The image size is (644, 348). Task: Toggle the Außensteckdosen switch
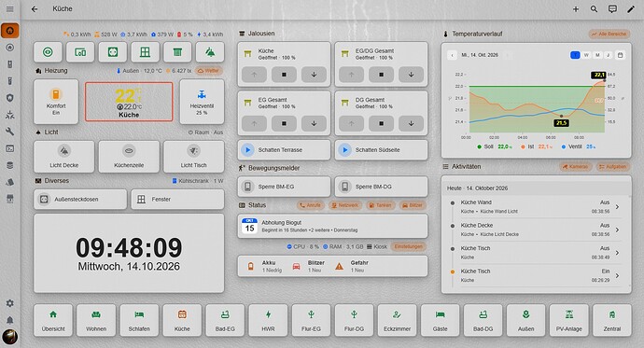tap(80, 199)
